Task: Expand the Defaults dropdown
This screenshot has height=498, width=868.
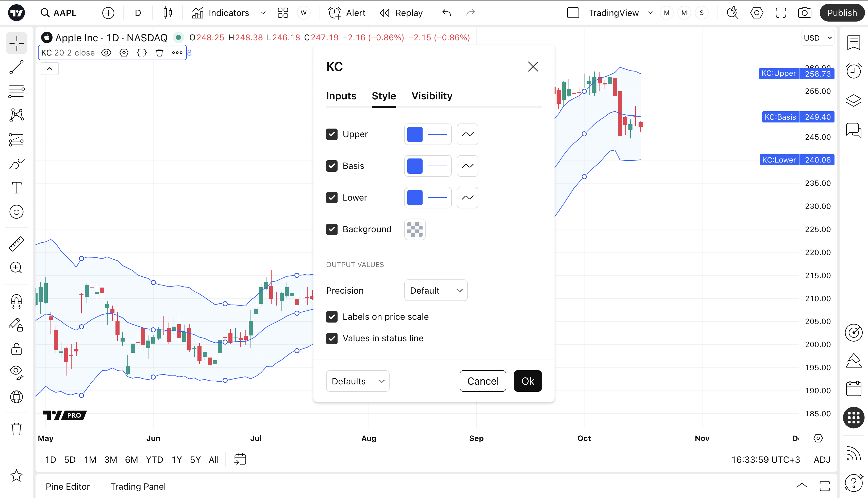Action: 357,381
